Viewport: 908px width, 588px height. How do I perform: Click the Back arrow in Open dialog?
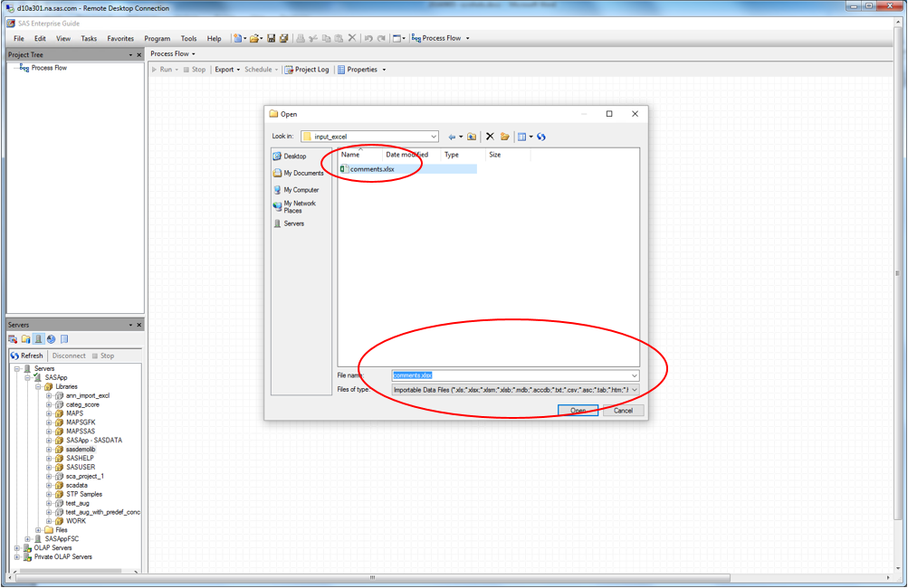pyautogui.click(x=452, y=137)
